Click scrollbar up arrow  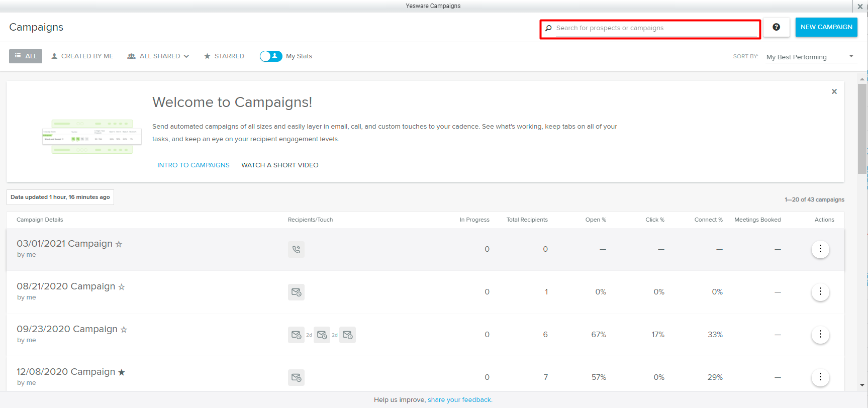click(862, 79)
